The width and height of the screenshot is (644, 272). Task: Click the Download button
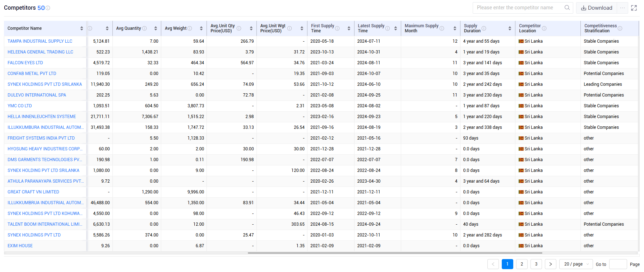pyautogui.click(x=597, y=8)
